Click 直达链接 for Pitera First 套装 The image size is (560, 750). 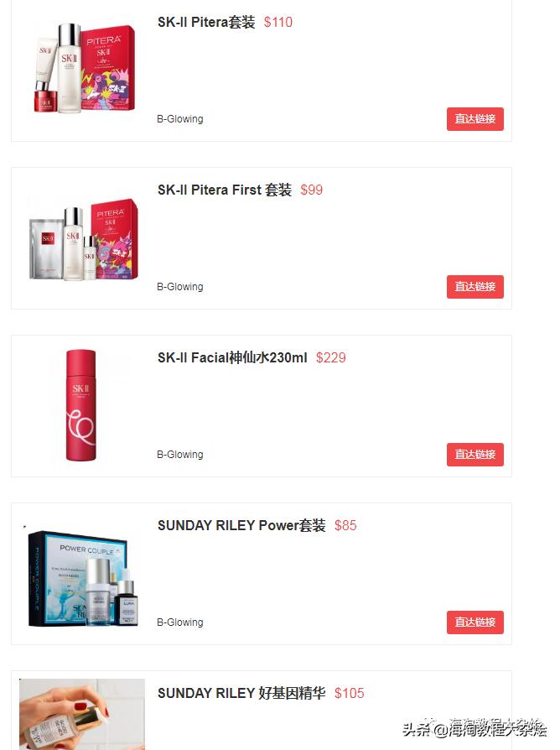[475, 287]
